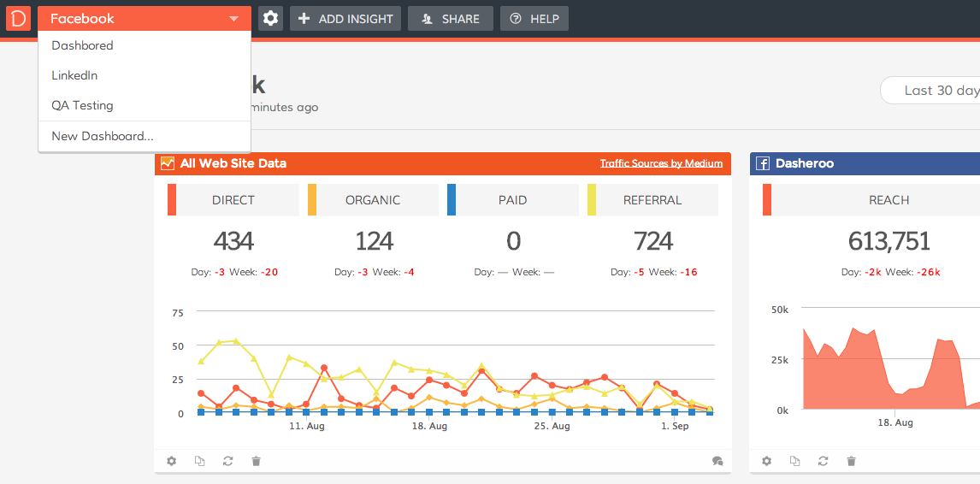
Task: Open settings gear of All Web Site Data widget
Action: coord(171,462)
